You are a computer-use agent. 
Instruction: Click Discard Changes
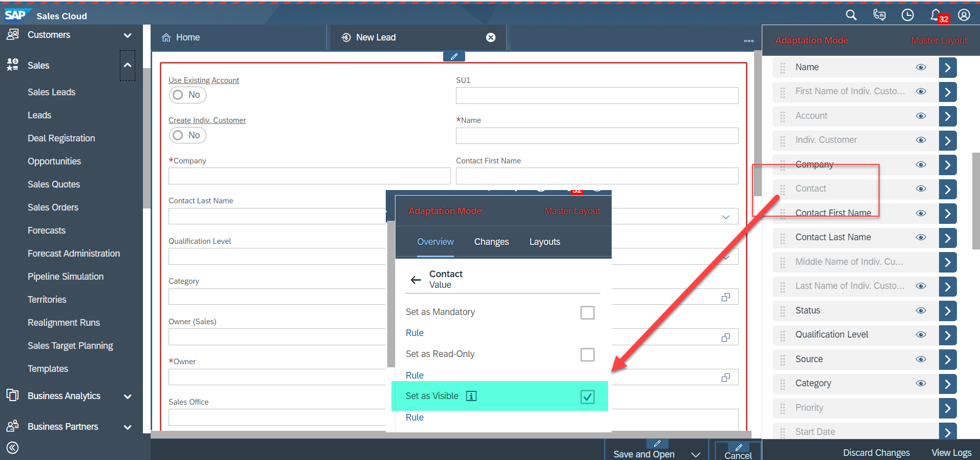(877, 453)
